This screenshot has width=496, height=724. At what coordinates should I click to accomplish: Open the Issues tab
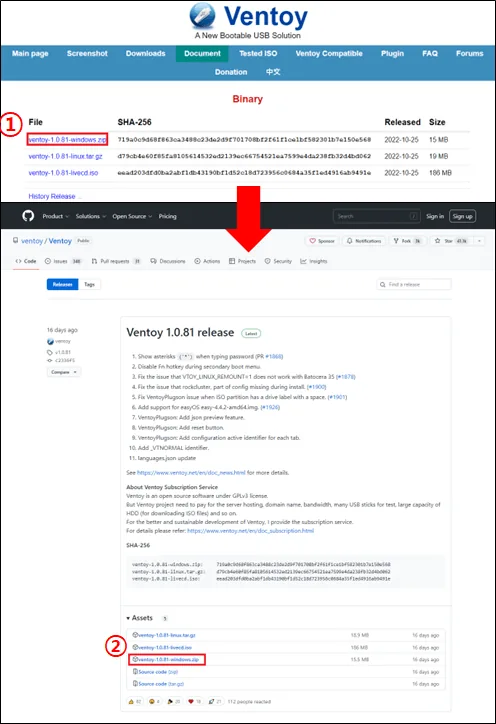click(x=63, y=261)
